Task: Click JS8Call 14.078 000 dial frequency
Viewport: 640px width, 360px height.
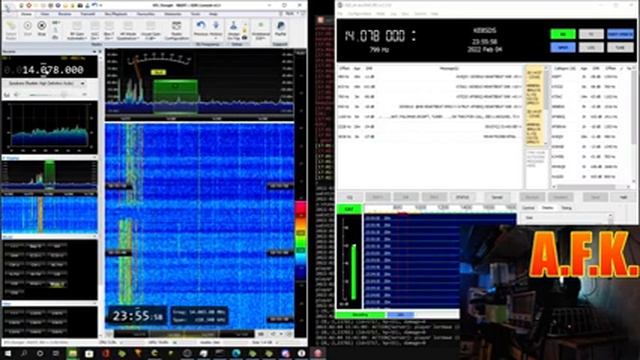Action: 375,36
